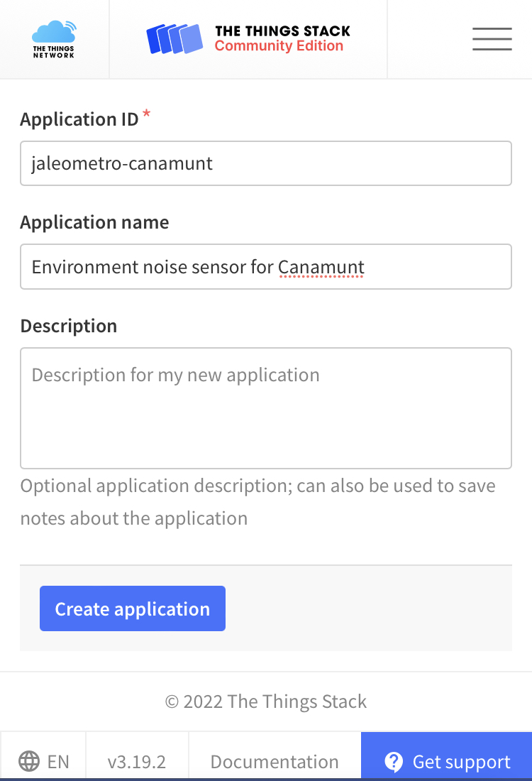This screenshot has width=532, height=781.
Task: Click the Description field label
Action: point(69,326)
